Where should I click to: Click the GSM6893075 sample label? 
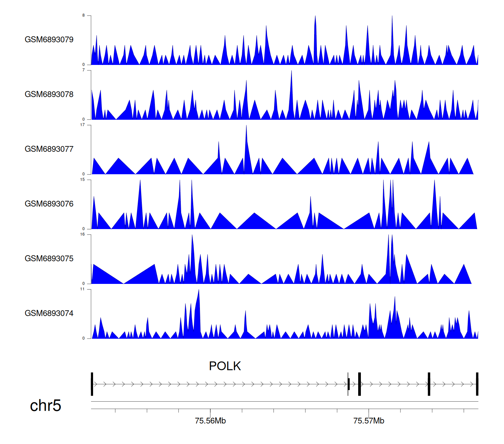point(49,259)
